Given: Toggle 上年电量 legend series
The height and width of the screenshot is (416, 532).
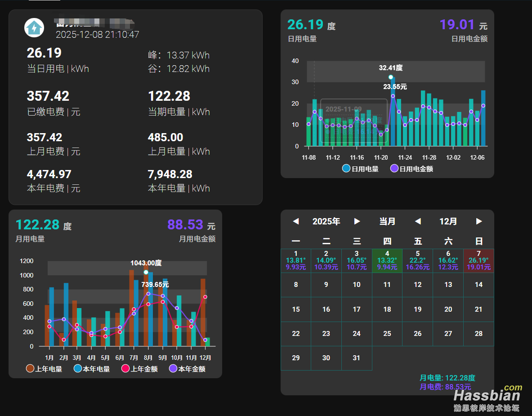Looking at the screenshot, I should point(44,369).
